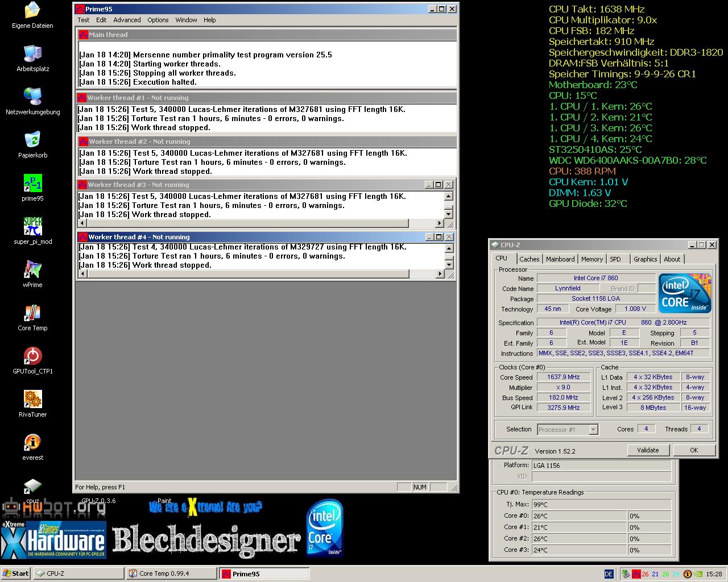Screen dimensions: 728x582
Task: Switch to CPU-Z taskbar button
Action: tap(78, 573)
